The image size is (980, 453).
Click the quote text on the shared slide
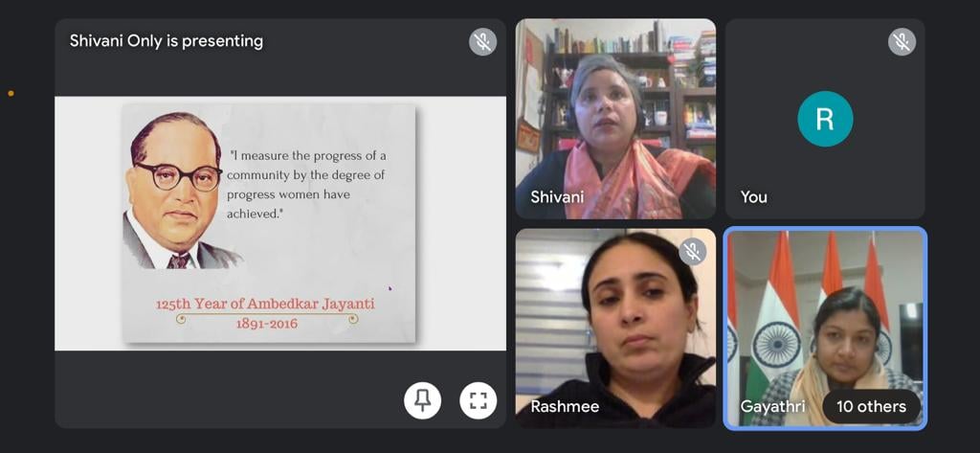coord(306,185)
